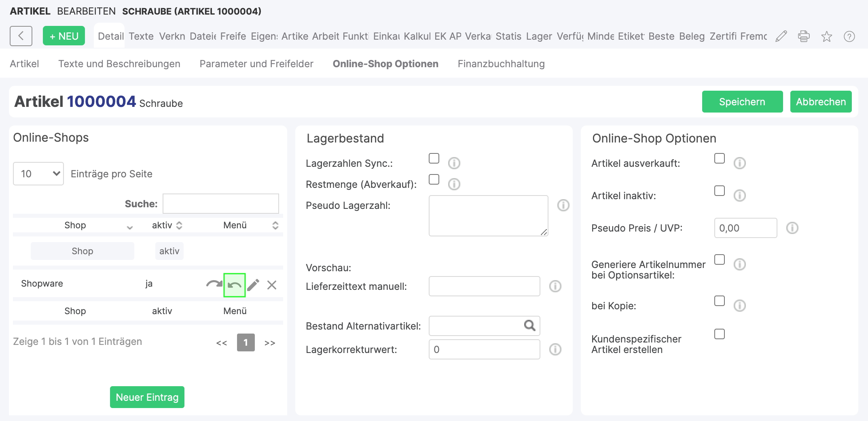Click the Speichern button
Screen dimensions: 868x421
(x=742, y=102)
